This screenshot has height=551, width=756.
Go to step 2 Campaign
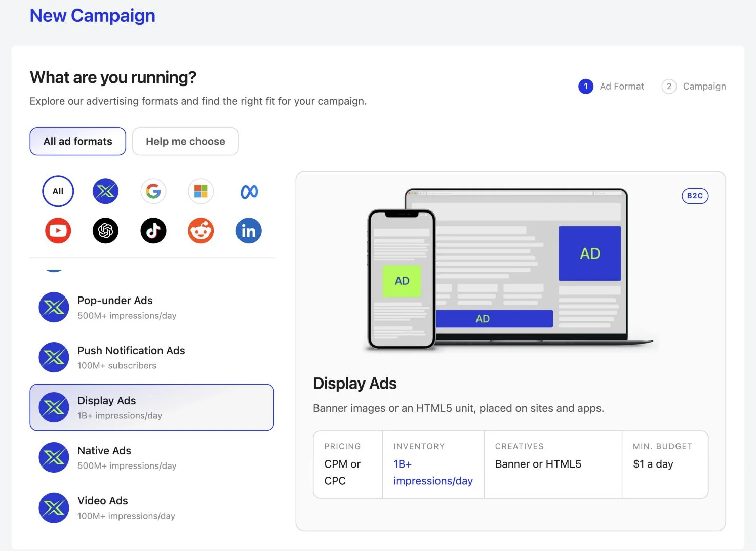pyautogui.click(x=694, y=87)
